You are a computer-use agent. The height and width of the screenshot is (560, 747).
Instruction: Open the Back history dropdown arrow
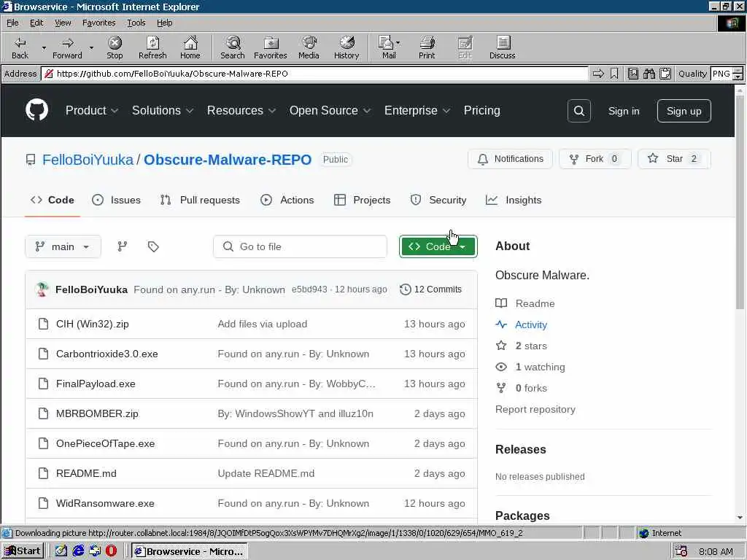click(x=44, y=47)
